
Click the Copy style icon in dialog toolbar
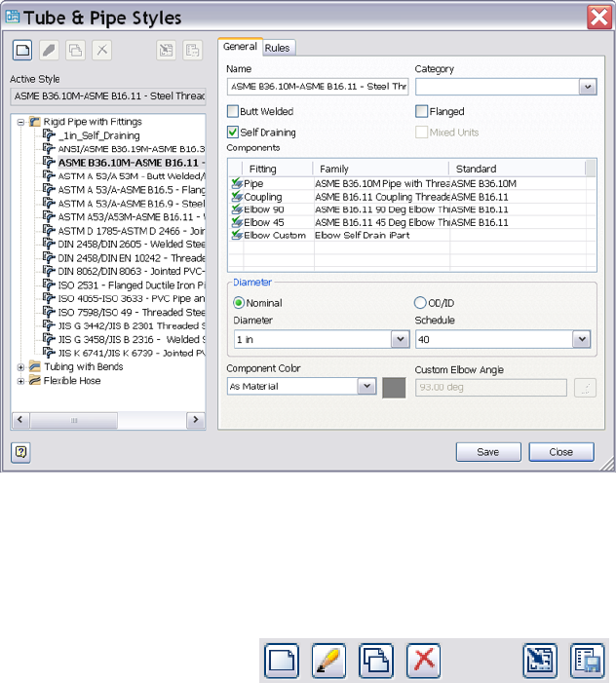coord(75,50)
